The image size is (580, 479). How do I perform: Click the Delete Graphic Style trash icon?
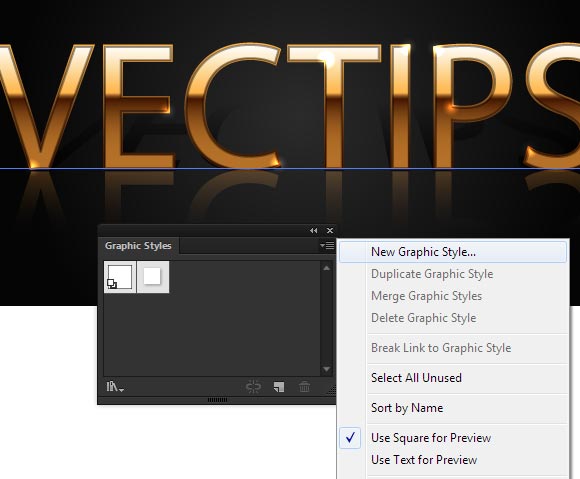point(304,387)
